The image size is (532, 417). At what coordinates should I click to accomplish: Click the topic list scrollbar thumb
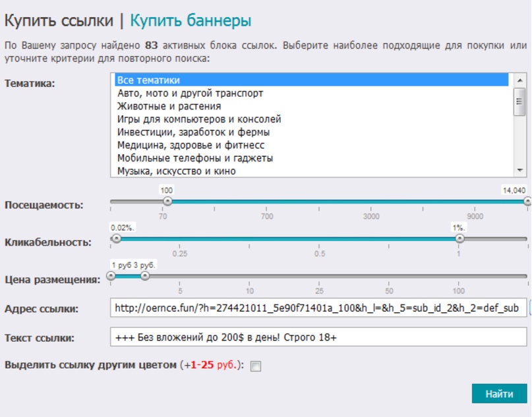519,101
